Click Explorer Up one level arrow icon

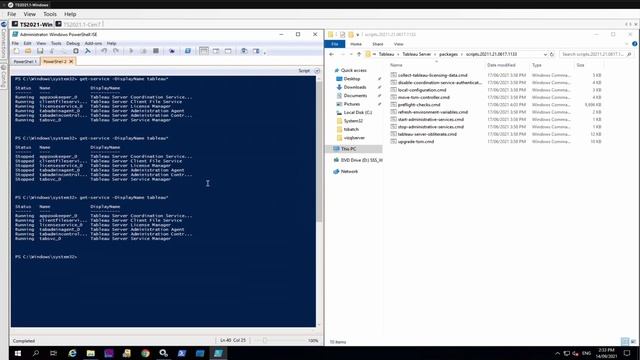[x=359, y=54]
